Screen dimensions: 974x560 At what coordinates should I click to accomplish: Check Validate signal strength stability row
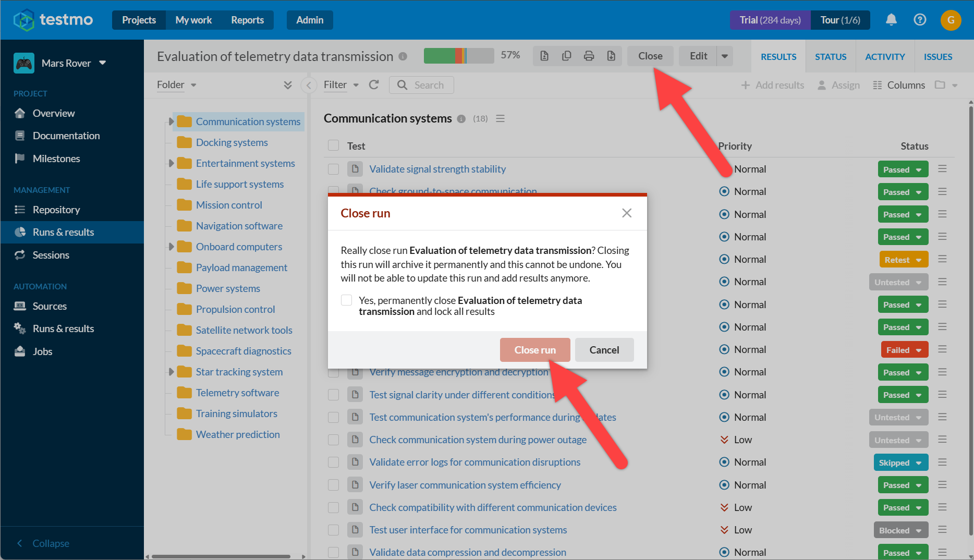pyautogui.click(x=333, y=169)
